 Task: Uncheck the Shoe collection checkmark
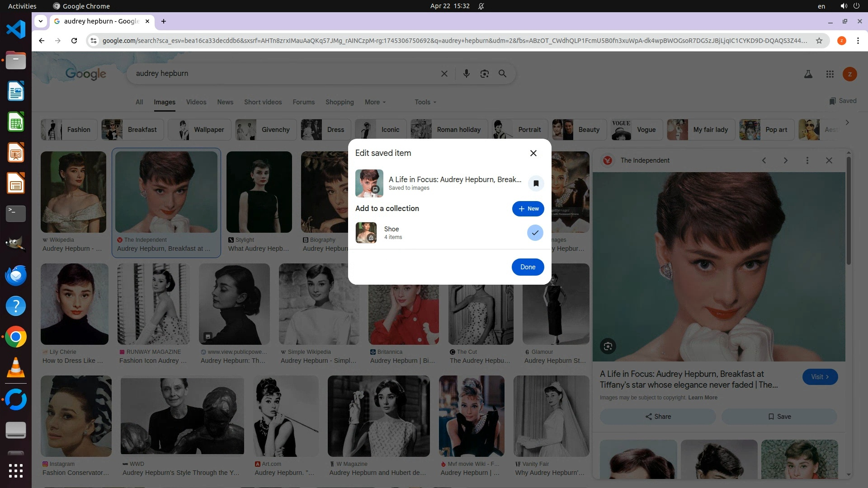point(535,233)
